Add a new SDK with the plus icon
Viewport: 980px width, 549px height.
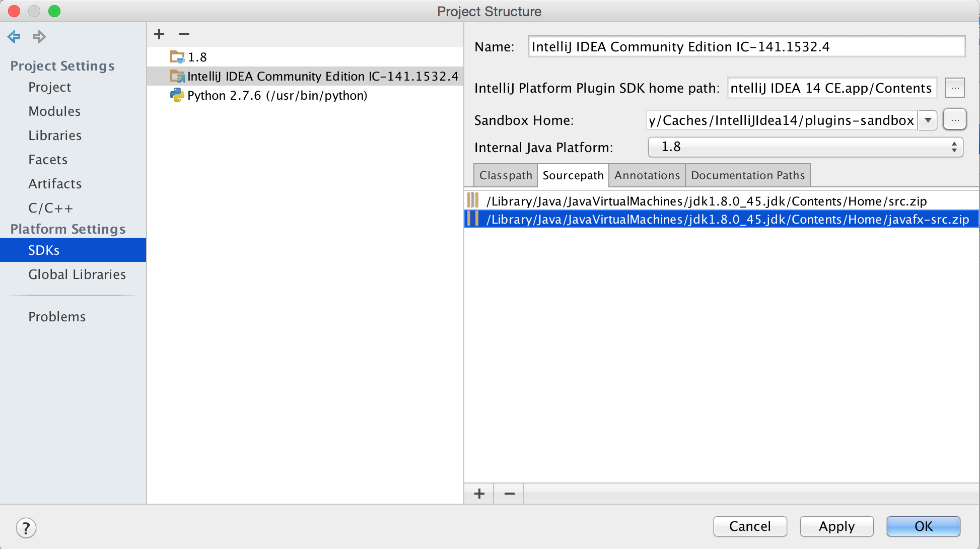(159, 34)
